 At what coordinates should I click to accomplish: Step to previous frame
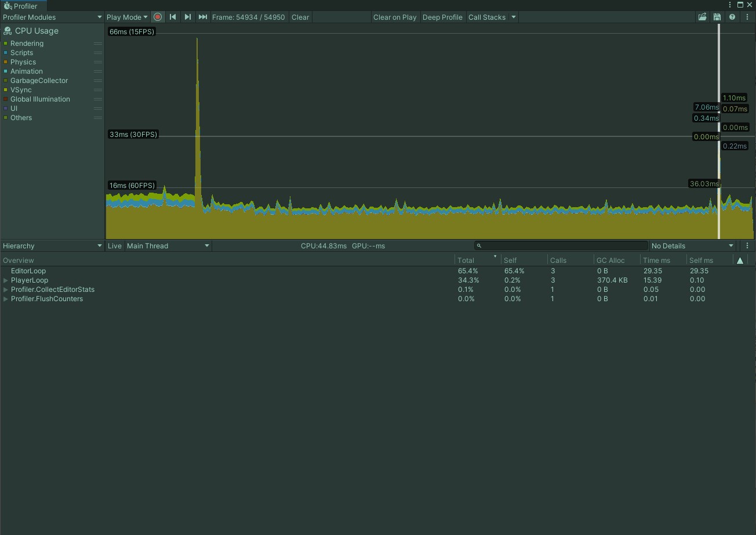tap(173, 17)
